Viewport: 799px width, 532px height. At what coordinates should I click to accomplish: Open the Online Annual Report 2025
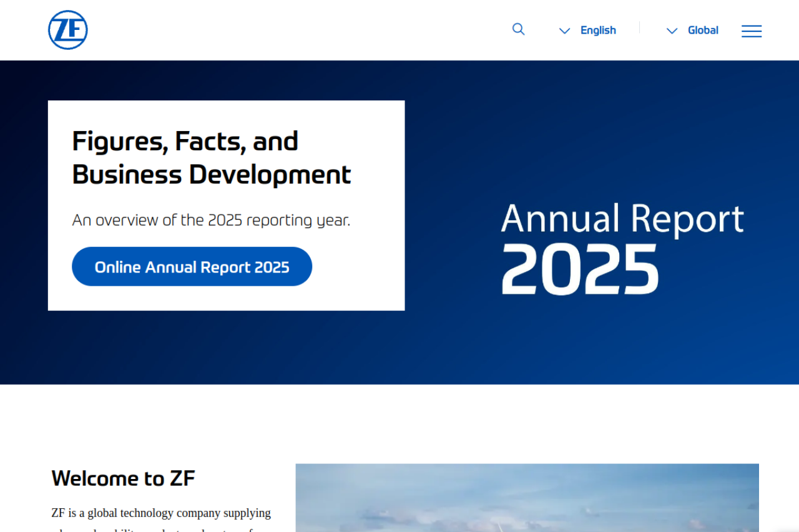(192, 267)
